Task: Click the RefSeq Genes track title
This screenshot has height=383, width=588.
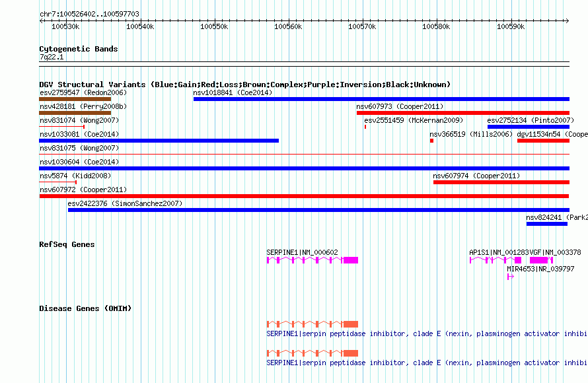Action: tap(67, 244)
